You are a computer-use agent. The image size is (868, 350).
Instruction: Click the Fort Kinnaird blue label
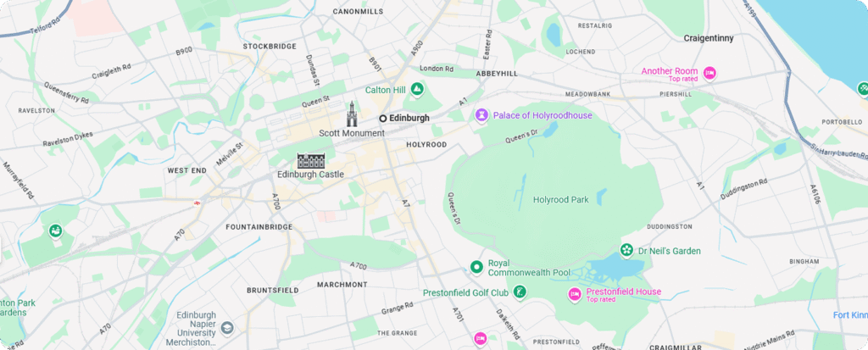tap(850, 315)
